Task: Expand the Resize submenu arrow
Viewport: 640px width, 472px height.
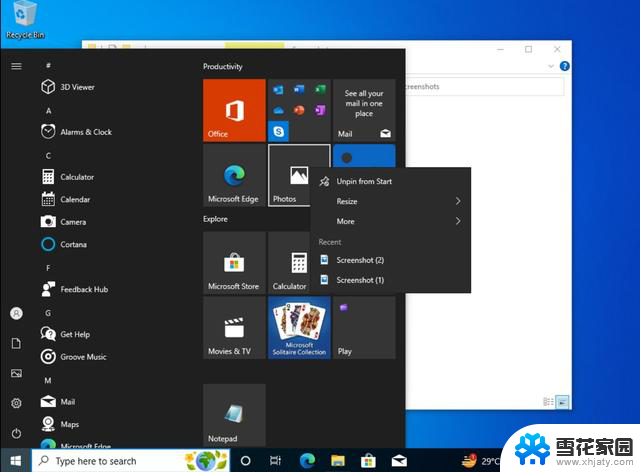Action: (x=458, y=201)
